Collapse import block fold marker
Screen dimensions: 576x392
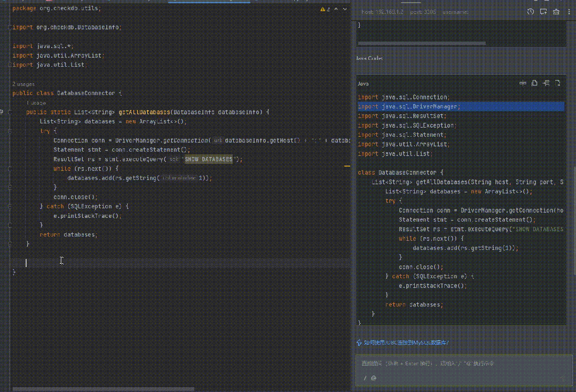[9, 27]
